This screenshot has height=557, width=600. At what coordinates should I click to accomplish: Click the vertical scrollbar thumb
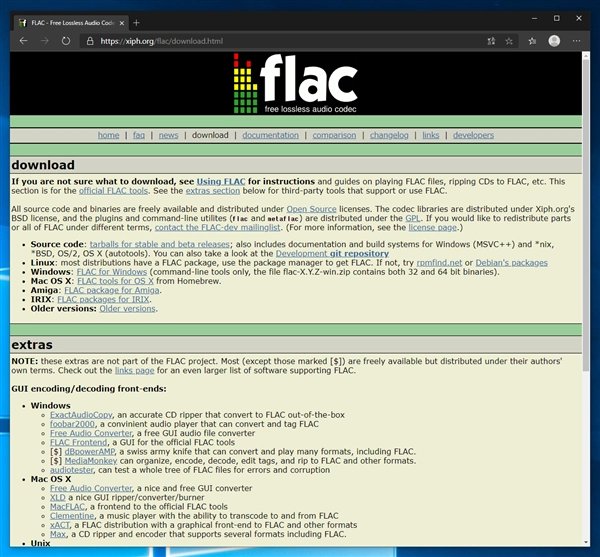pos(586,214)
